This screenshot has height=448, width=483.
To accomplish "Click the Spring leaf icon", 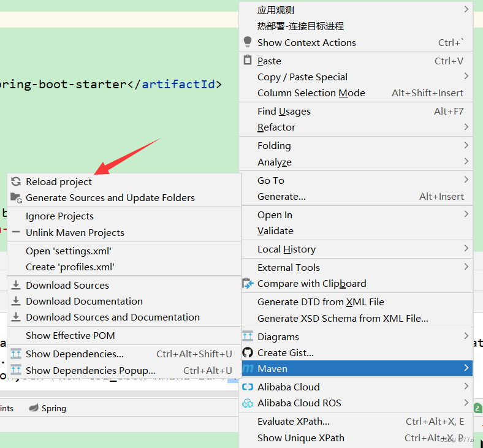I will click(33, 408).
